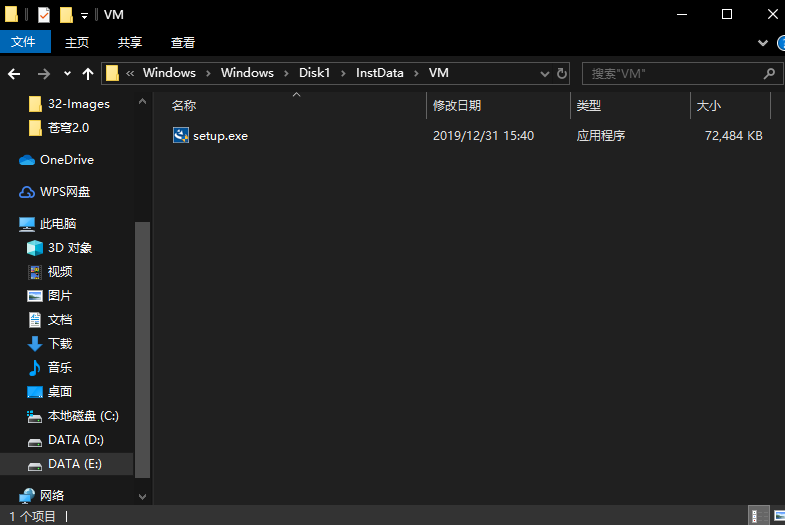Open the 音乐 folder
Viewport: 785px width, 525px height.
pyautogui.click(x=60, y=368)
